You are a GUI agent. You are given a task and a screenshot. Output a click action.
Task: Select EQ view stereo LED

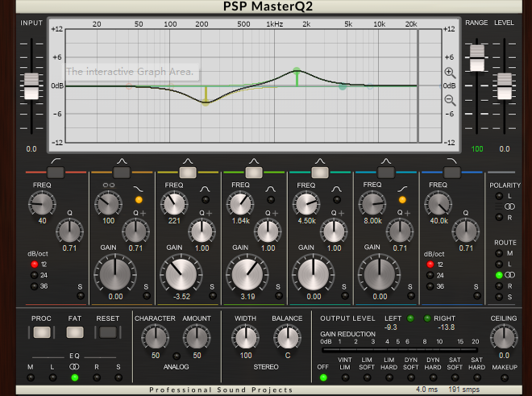click(75, 377)
